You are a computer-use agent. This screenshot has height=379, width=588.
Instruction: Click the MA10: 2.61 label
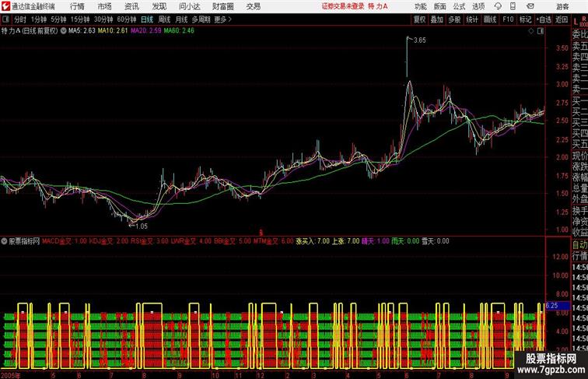click(113, 31)
